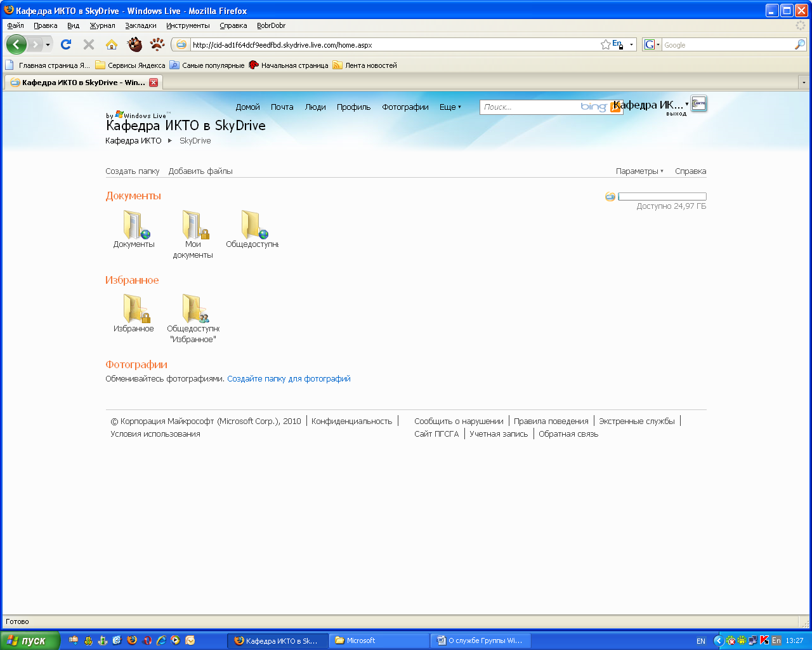Click the пуск Start button
This screenshot has height=650, width=812.
tap(30, 640)
